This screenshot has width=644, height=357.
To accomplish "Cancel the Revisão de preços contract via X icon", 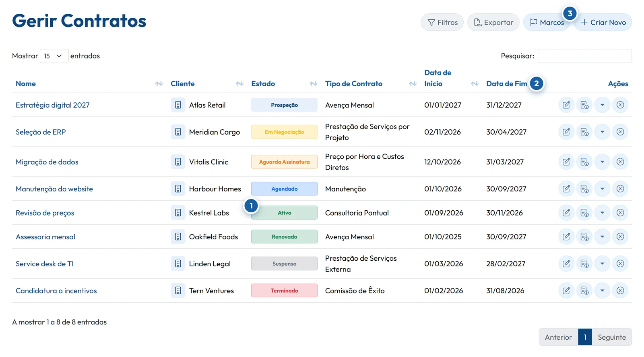I will 620,213.
